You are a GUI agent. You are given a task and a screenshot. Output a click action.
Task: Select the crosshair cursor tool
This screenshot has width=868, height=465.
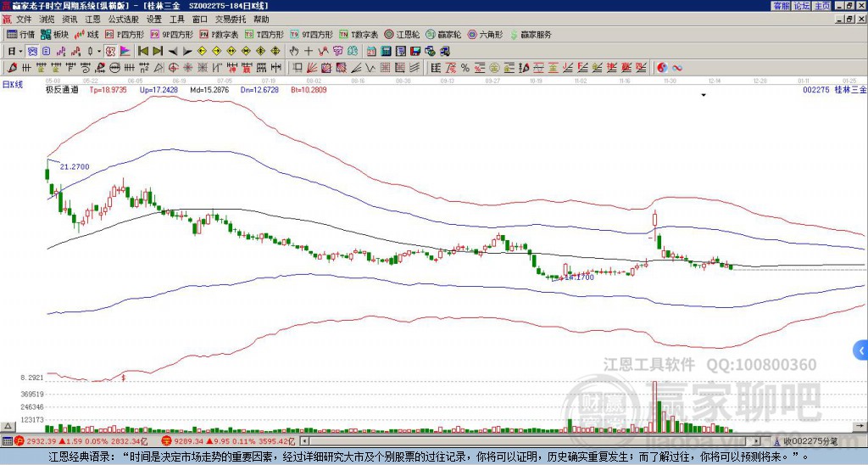pos(309,52)
